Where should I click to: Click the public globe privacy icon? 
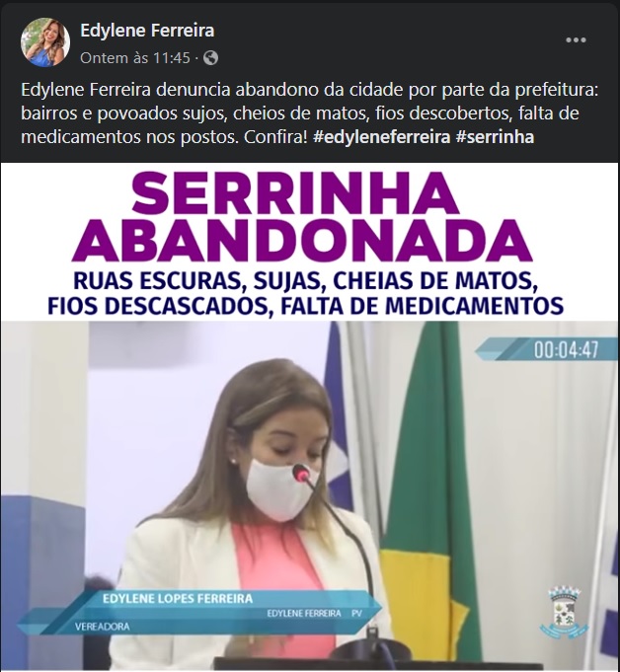[x=210, y=57]
